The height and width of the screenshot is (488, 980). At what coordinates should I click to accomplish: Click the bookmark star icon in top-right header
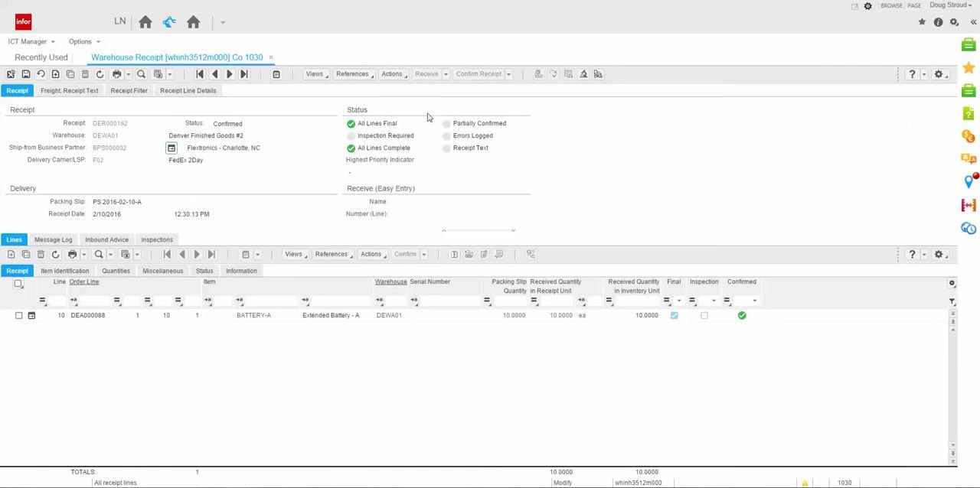922,22
